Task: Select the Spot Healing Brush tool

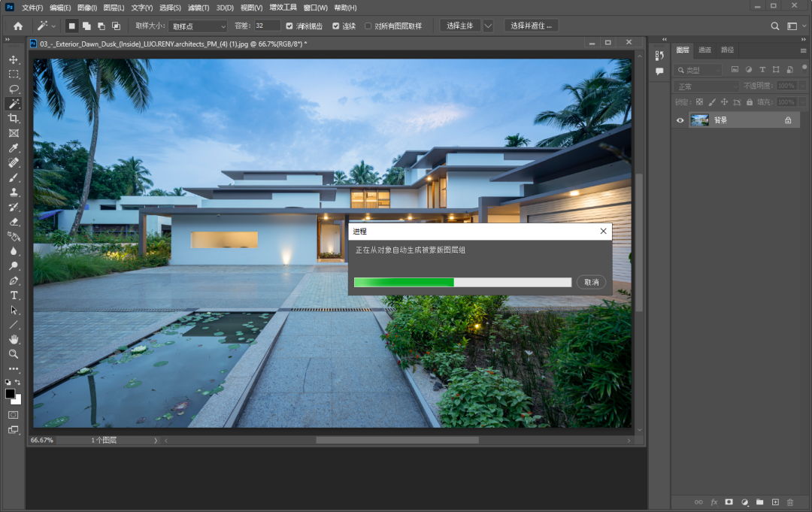Action: coord(14,162)
